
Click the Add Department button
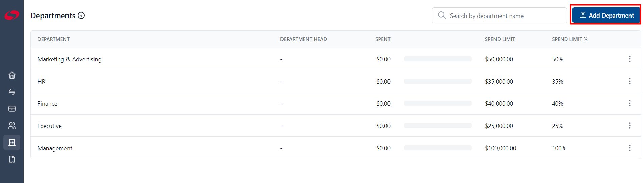[x=606, y=15]
